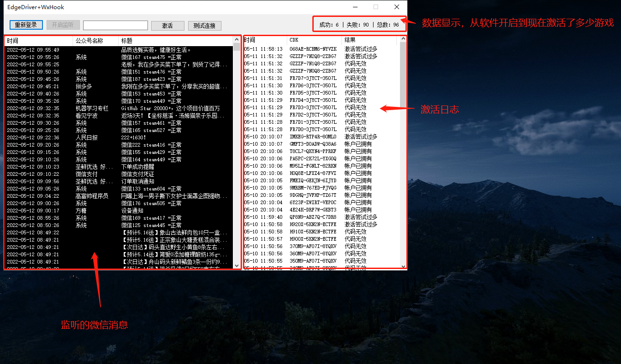This screenshot has height=364, width=621.
Task: Select the message titled 微信187 steam423 =正常
Action: coord(119,79)
